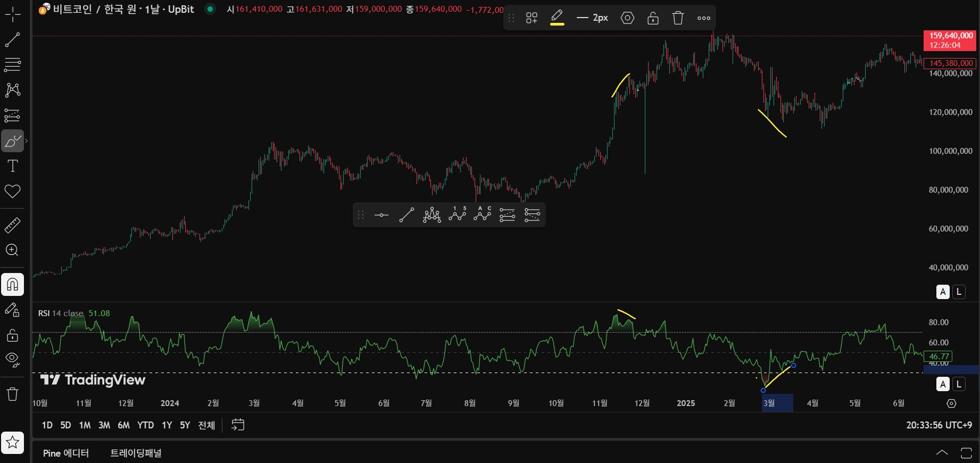Toggle lock all drawings
This screenshot has height=463, width=980.
click(12, 335)
